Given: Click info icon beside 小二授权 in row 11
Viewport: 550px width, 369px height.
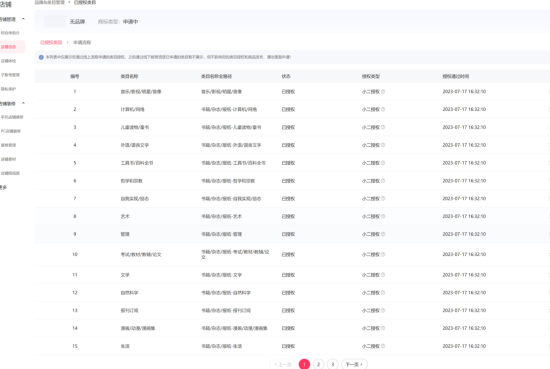Looking at the screenshot, I should 383,275.
